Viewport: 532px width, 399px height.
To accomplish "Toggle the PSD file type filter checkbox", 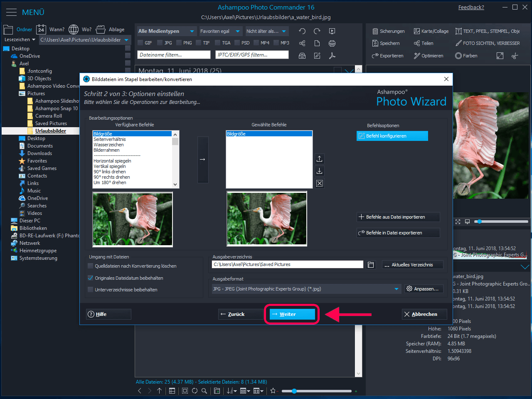I will [x=237, y=43].
